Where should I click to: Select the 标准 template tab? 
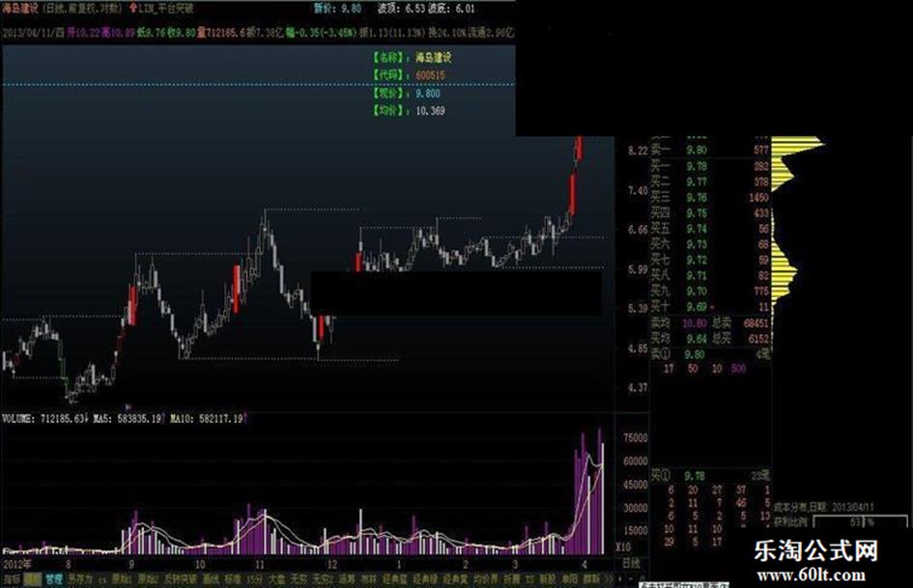point(232,579)
